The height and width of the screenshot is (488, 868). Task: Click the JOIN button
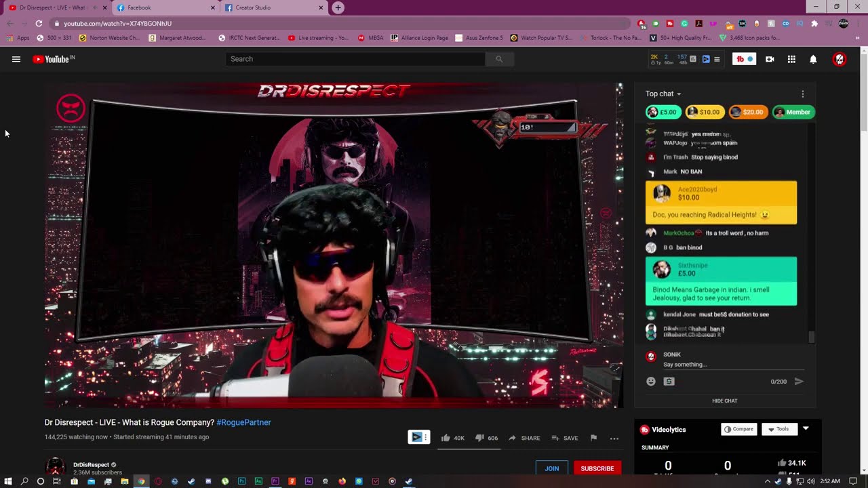click(552, 468)
